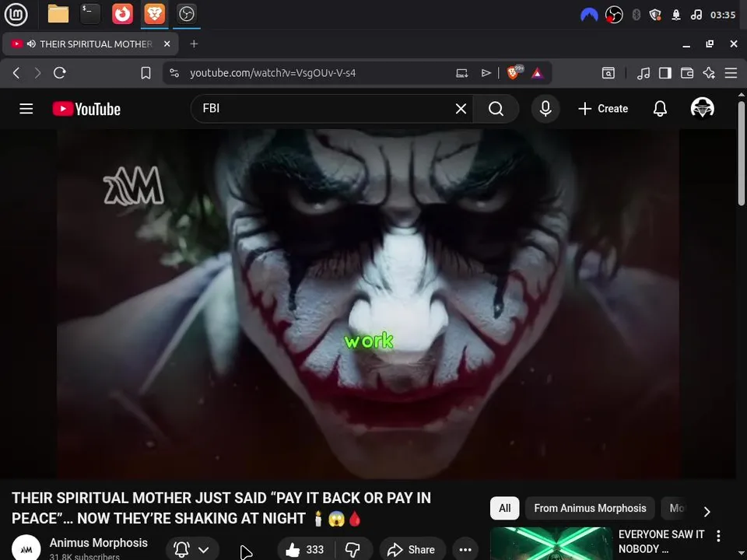Open more actions three-dot menu

click(x=465, y=550)
